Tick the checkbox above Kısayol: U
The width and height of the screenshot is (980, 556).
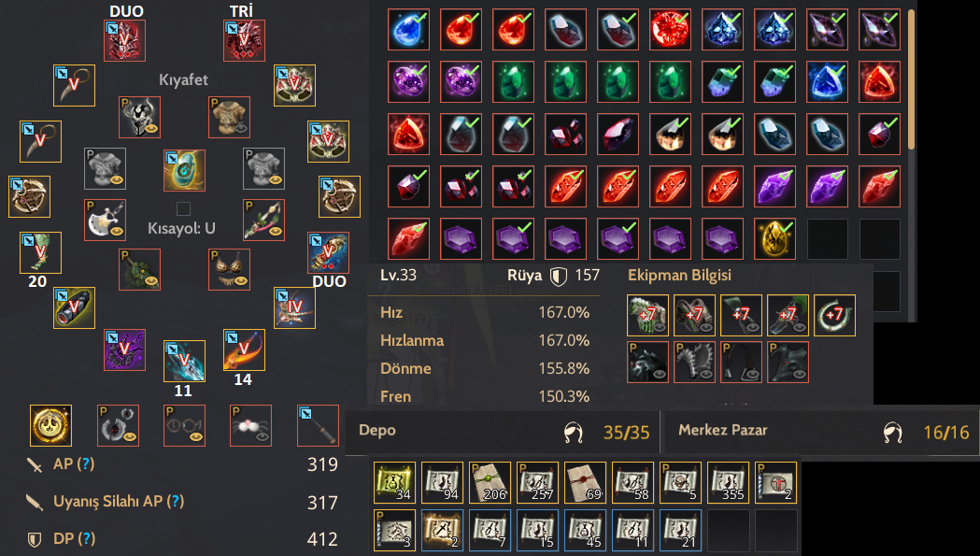[183, 208]
